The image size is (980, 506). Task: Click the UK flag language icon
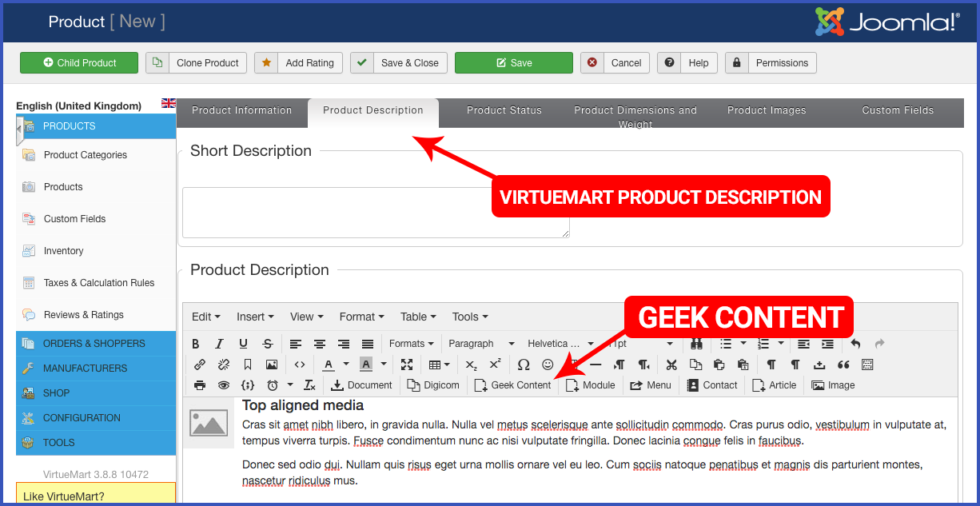(169, 103)
